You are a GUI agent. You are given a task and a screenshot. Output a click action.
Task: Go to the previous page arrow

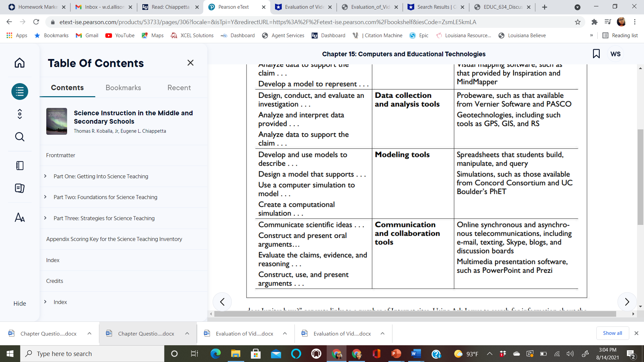coord(222,302)
